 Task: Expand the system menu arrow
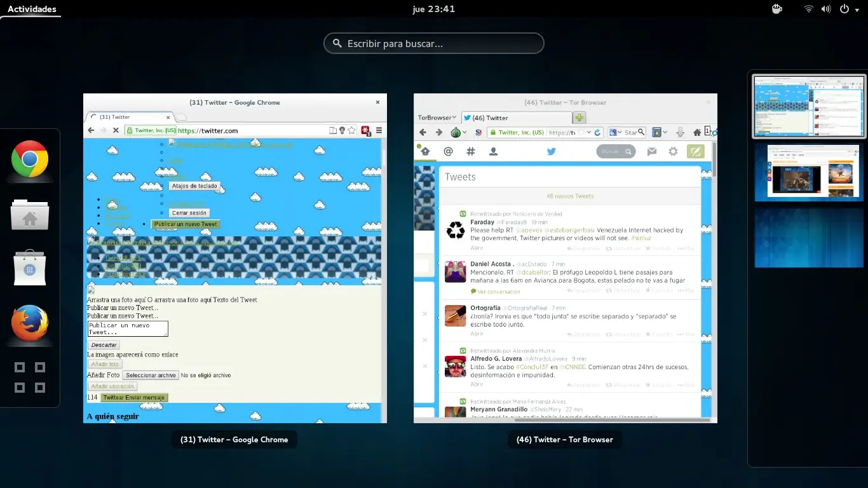[857, 9]
